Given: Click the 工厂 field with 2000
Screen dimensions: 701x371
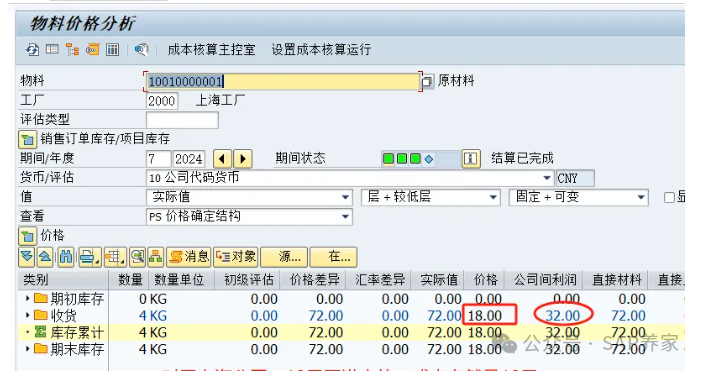Looking at the screenshot, I should [162, 101].
